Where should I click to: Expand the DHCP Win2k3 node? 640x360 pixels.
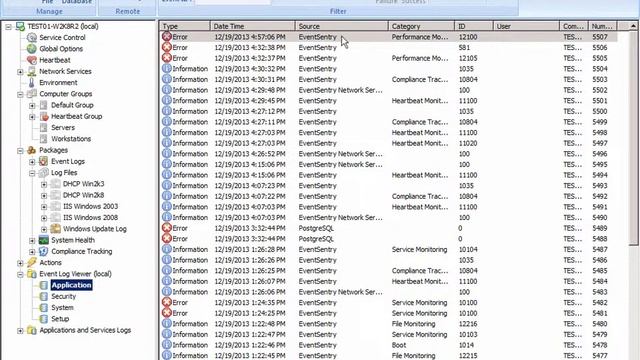point(44,184)
